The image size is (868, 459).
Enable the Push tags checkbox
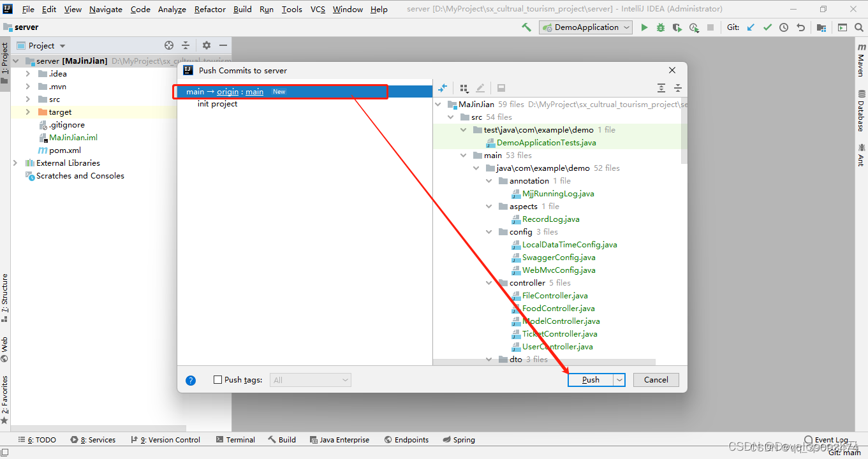(218, 380)
